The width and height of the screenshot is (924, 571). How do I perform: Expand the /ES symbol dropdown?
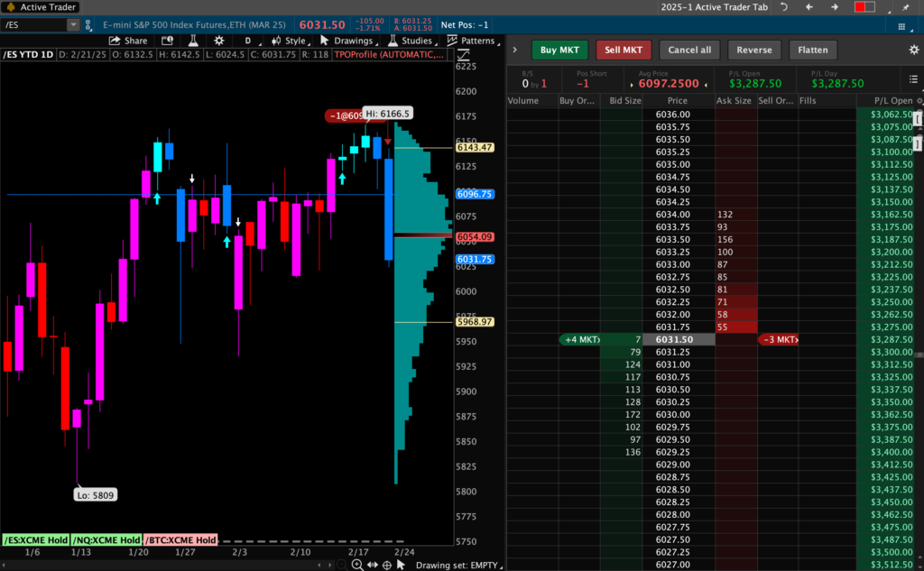[x=73, y=24]
